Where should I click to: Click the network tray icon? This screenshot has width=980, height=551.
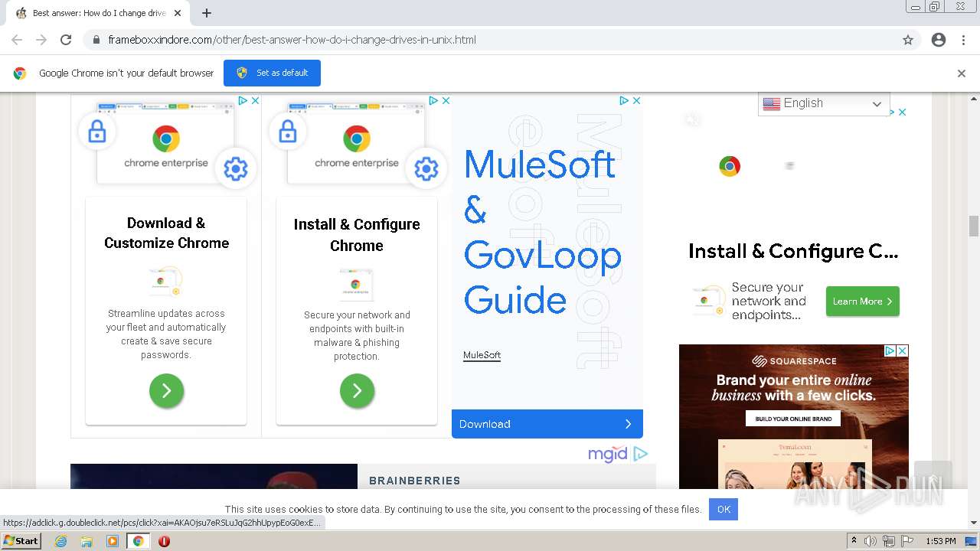(x=889, y=541)
